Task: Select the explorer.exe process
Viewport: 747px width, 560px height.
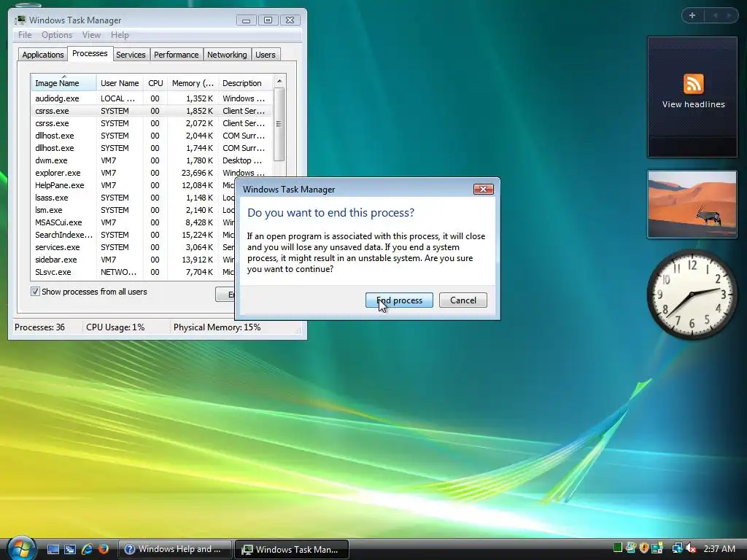Action: pos(152,173)
